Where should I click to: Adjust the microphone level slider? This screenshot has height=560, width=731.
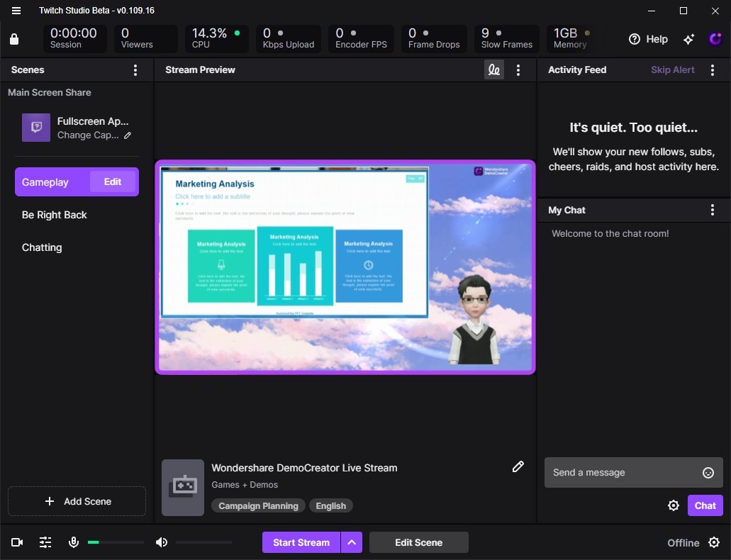[116, 542]
